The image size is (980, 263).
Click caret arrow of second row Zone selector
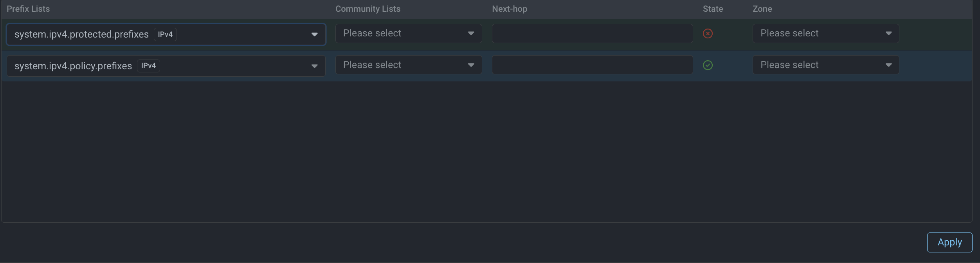[888, 65]
